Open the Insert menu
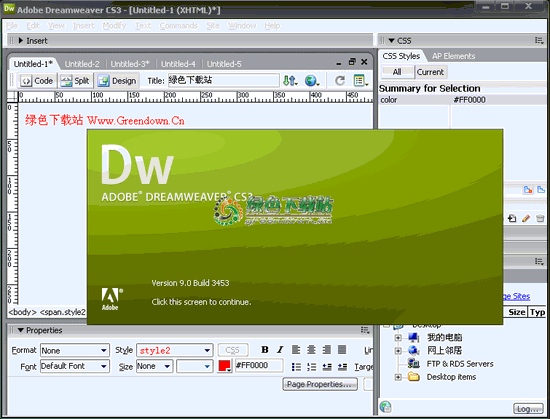The image size is (550, 419). (x=83, y=26)
